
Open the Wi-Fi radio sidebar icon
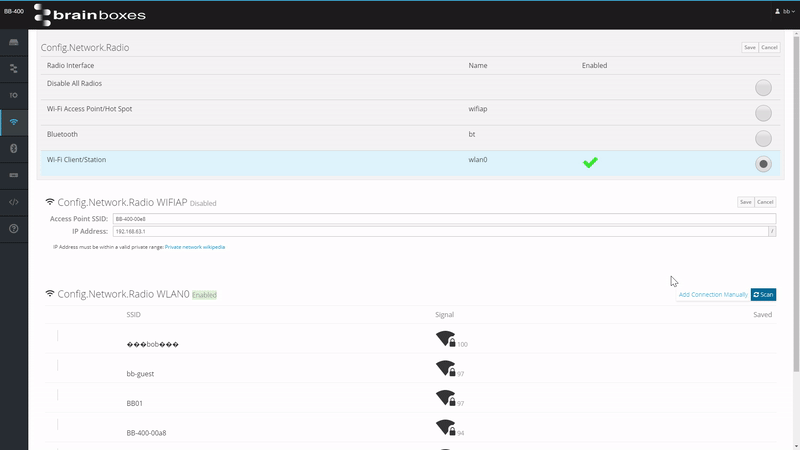click(13, 121)
